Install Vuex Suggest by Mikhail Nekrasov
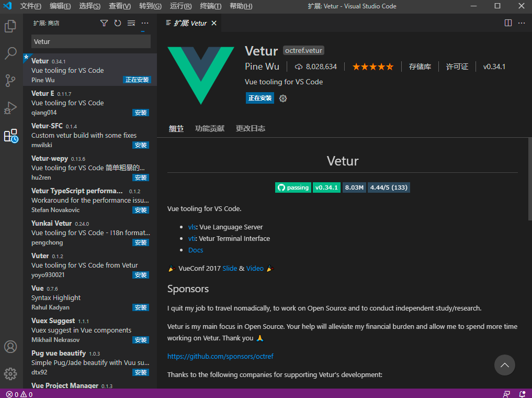 pos(141,340)
